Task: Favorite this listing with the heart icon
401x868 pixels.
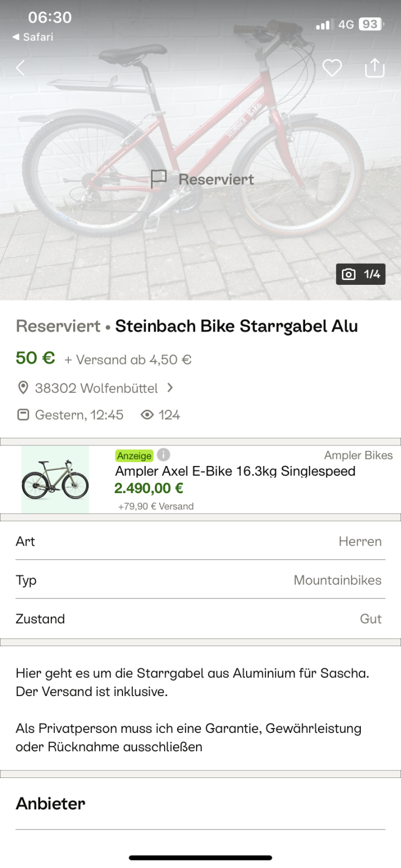Action: point(332,68)
